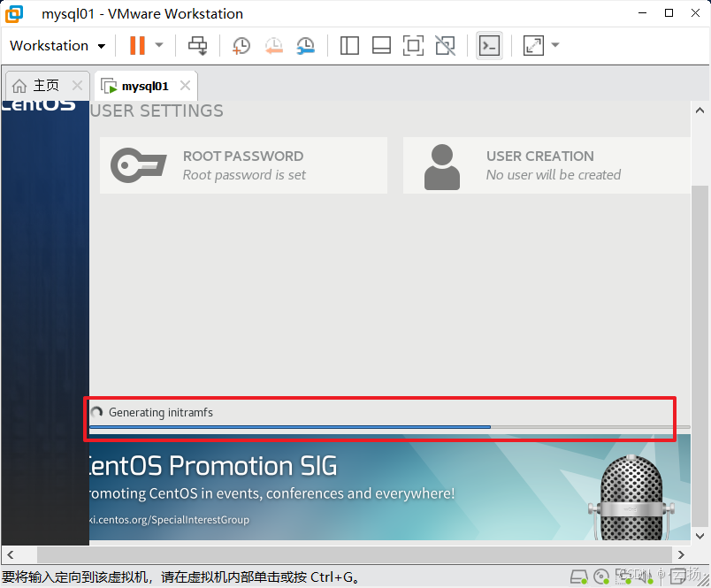Close the mysql01 tab
Viewport: 711px width, 588px height.
[x=185, y=85]
